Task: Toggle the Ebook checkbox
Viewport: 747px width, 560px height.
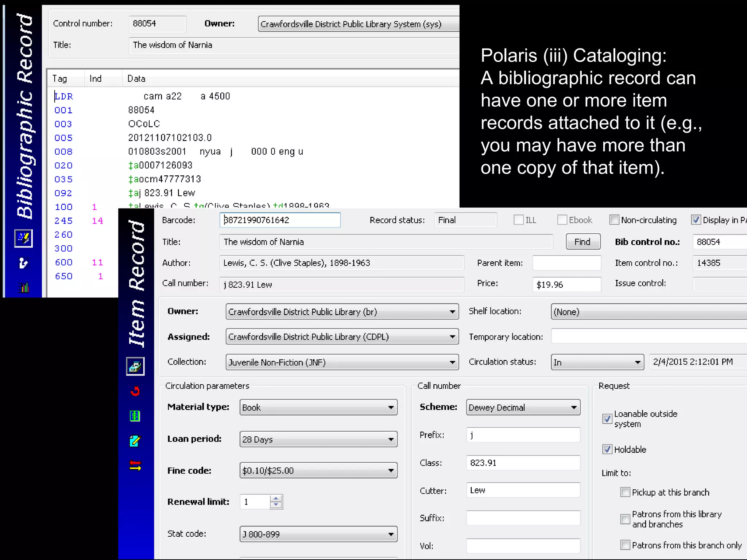Action: click(562, 220)
